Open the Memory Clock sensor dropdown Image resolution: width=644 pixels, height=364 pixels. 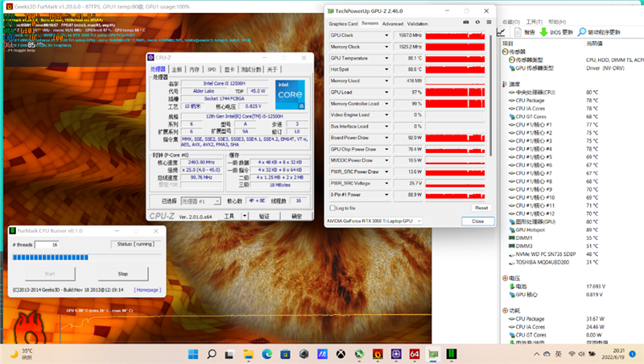386,47
